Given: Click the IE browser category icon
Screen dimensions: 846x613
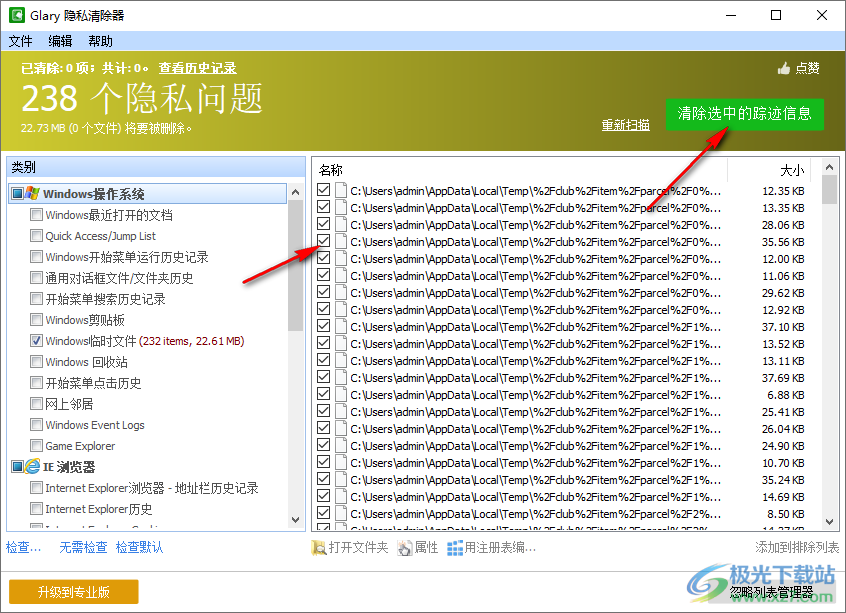Looking at the screenshot, I should [33, 466].
